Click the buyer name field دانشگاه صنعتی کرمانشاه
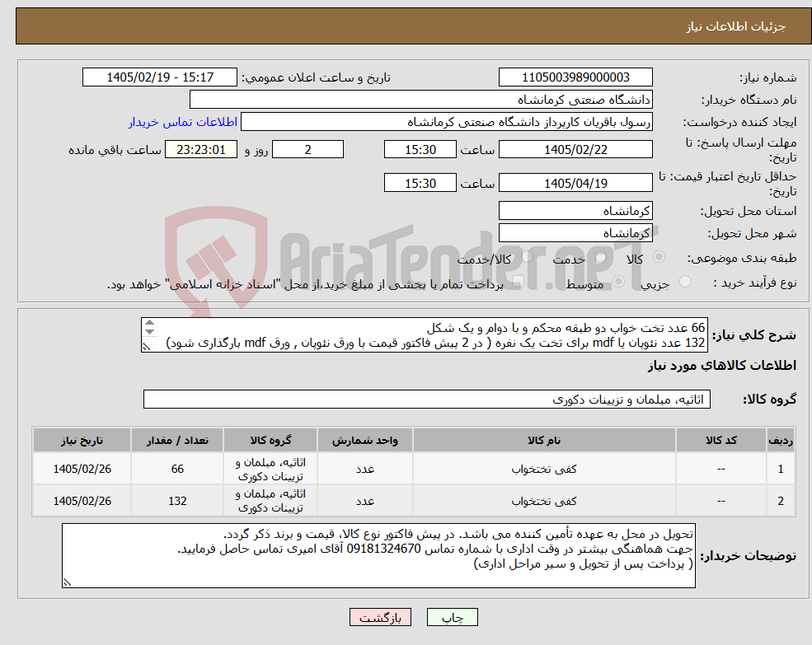812x645 pixels. (421, 100)
